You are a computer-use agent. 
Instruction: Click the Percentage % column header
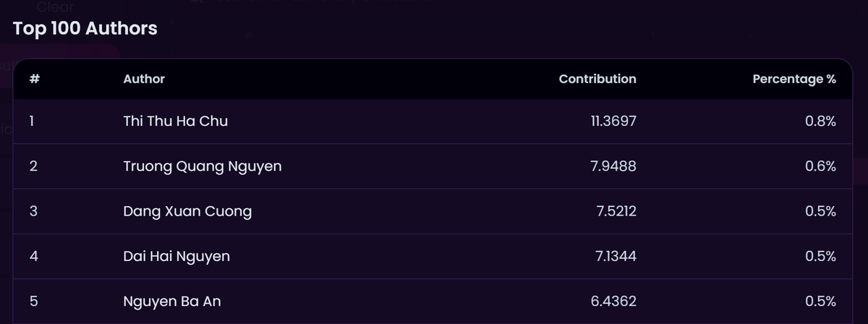(793, 79)
